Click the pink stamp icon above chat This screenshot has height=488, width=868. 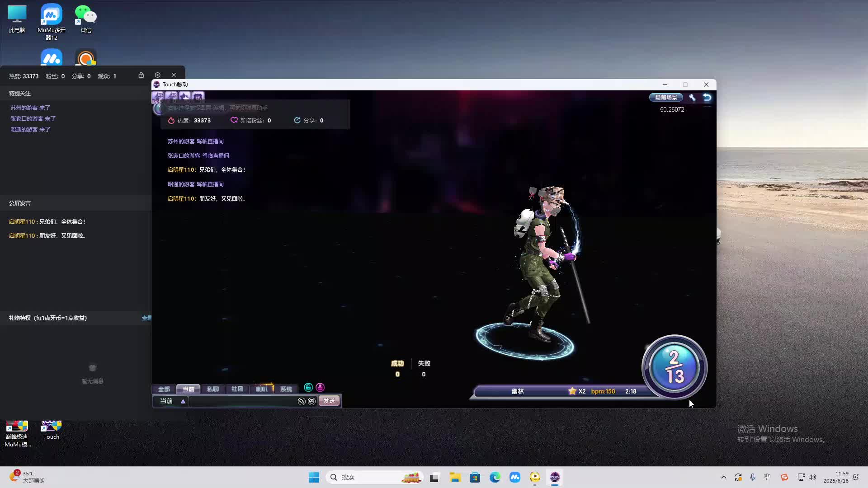(320, 387)
